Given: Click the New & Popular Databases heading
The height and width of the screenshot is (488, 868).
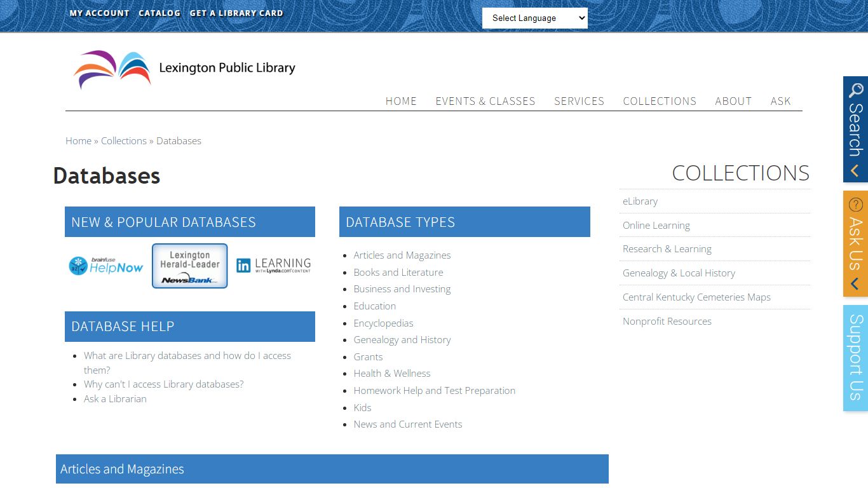Looking at the screenshot, I should pos(190,222).
